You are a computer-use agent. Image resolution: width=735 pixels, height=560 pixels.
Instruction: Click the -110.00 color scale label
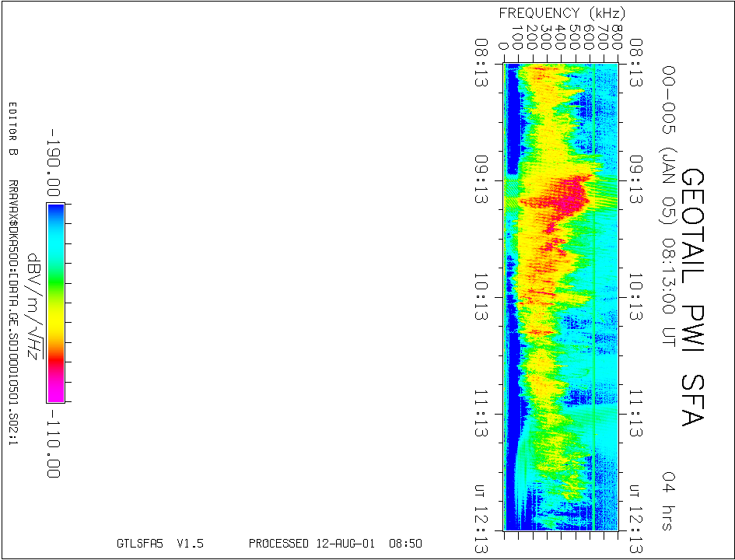(54, 443)
